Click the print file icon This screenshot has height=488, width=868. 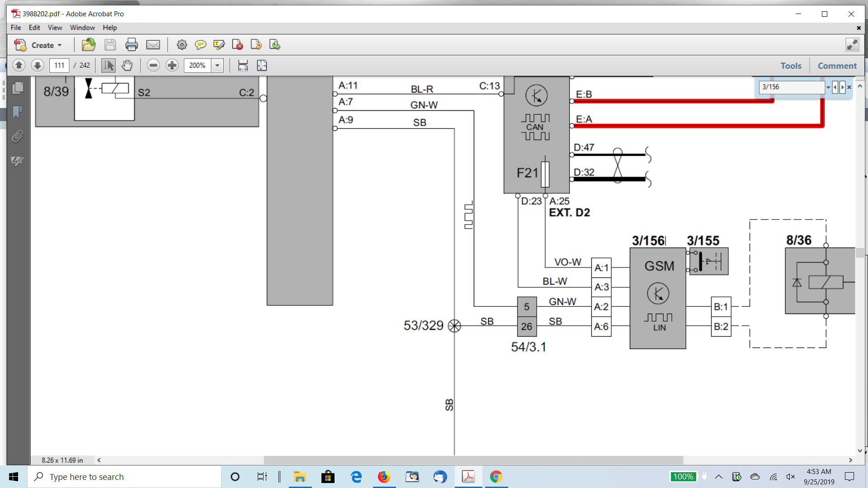click(132, 45)
